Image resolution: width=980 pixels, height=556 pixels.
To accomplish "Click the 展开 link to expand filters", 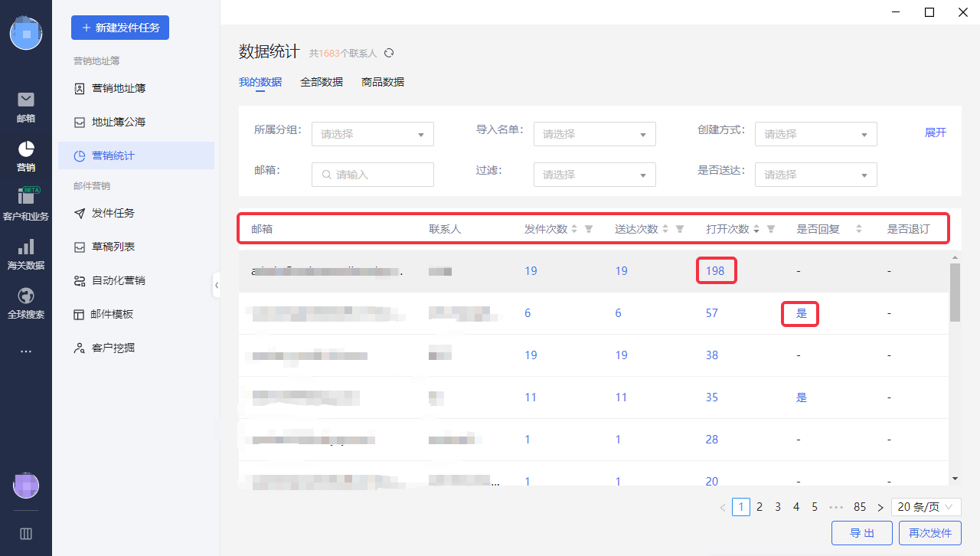I will (x=936, y=132).
